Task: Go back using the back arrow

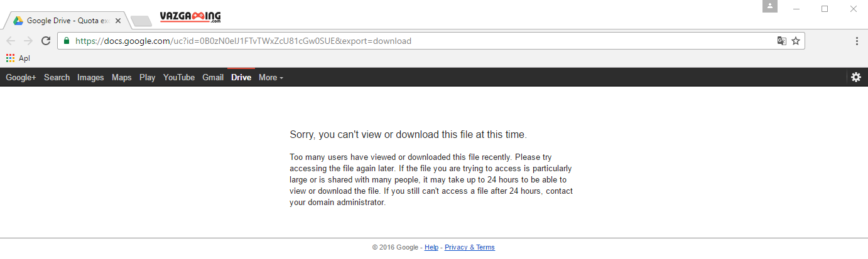Action: coord(11,41)
